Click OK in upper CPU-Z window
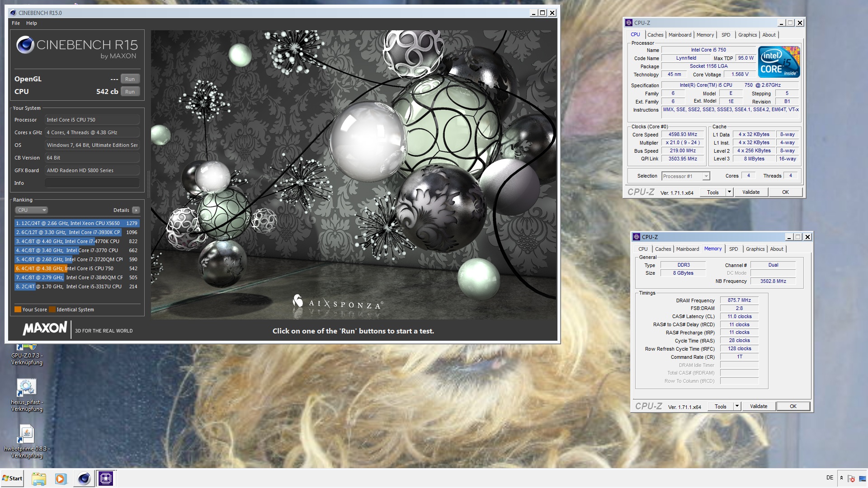The width and height of the screenshot is (868, 488). pyautogui.click(x=785, y=192)
